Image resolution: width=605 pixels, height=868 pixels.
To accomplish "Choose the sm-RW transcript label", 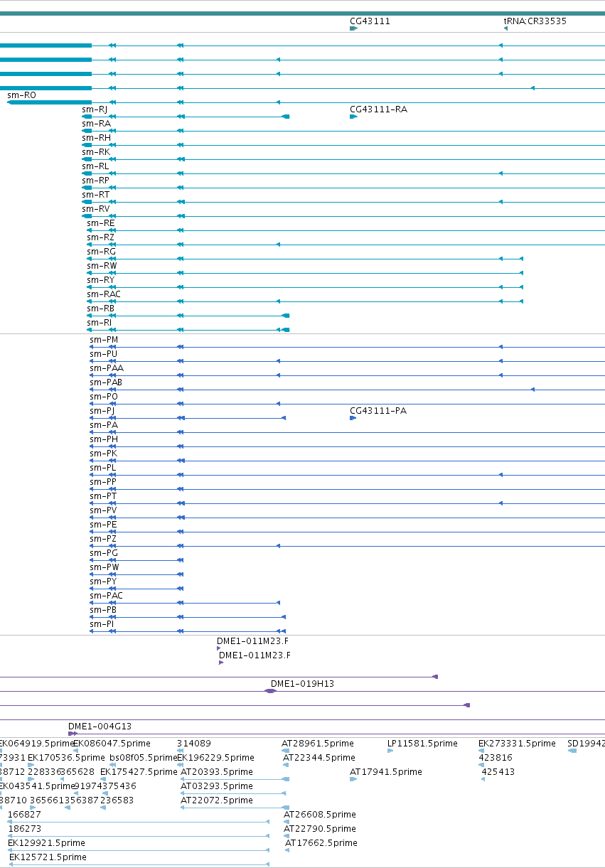I will tap(102, 266).
